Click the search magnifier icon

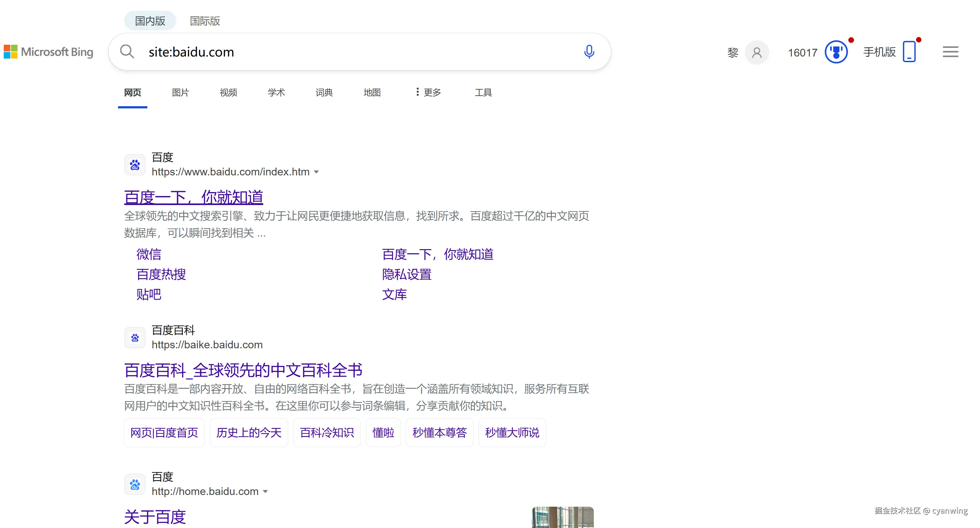pyautogui.click(x=127, y=52)
